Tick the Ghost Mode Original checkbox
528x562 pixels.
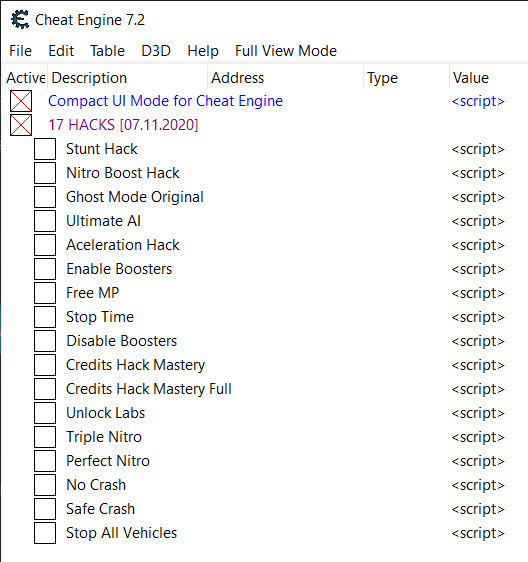pyautogui.click(x=45, y=197)
